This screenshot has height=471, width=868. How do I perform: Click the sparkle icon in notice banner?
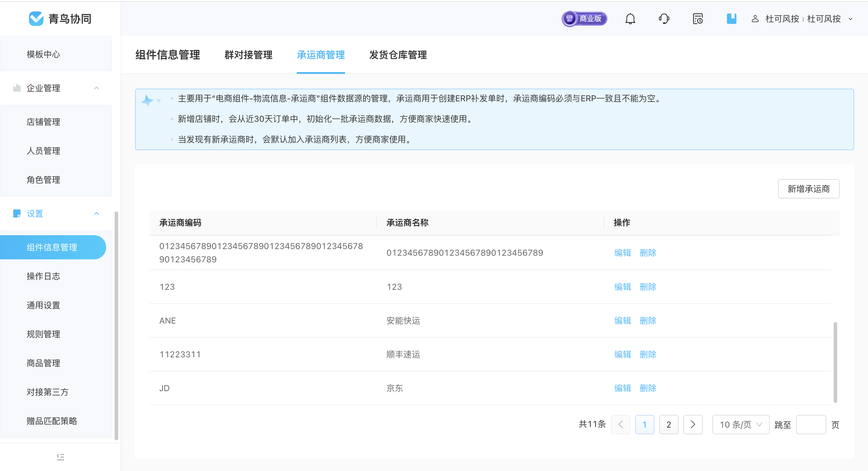tap(147, 100)
